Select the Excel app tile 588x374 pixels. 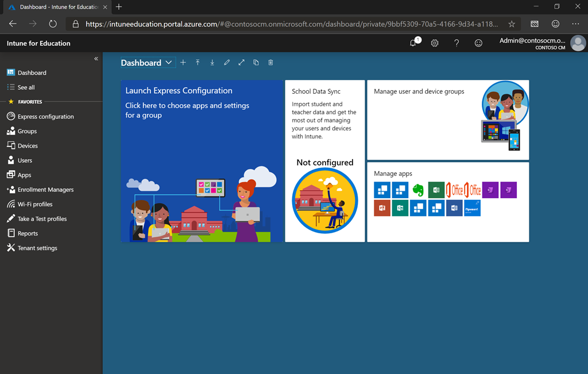point(436,190)
